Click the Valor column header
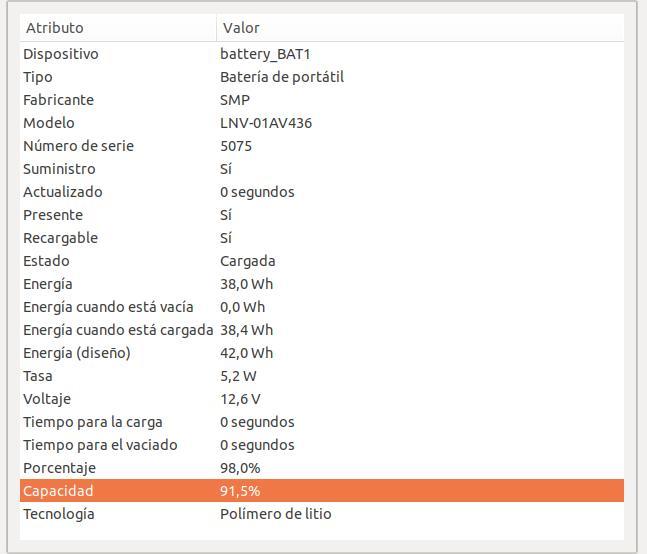 (x=420, y=28)
